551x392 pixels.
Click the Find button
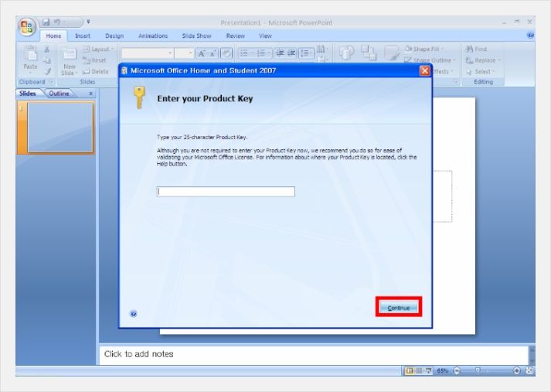476,49
